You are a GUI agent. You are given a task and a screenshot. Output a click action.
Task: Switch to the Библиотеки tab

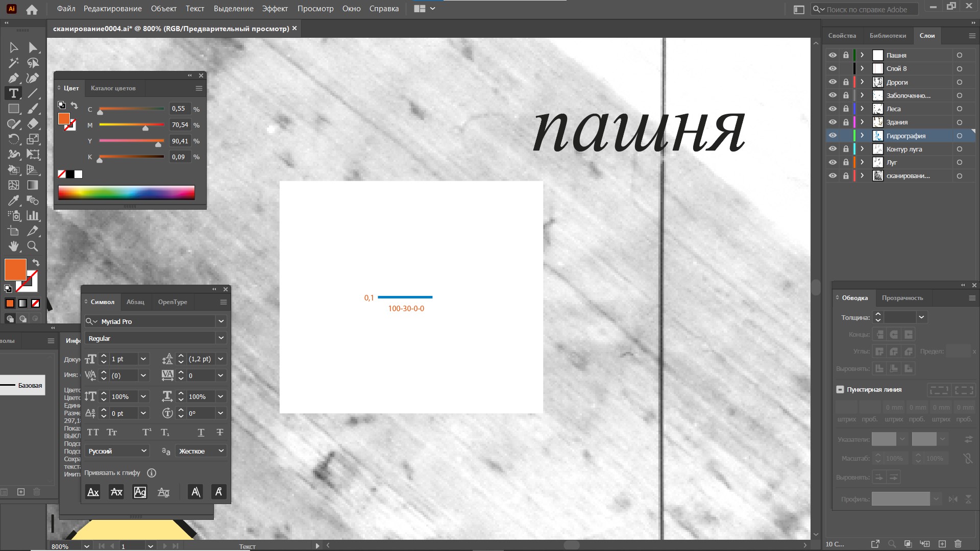(x=888, y=36)
